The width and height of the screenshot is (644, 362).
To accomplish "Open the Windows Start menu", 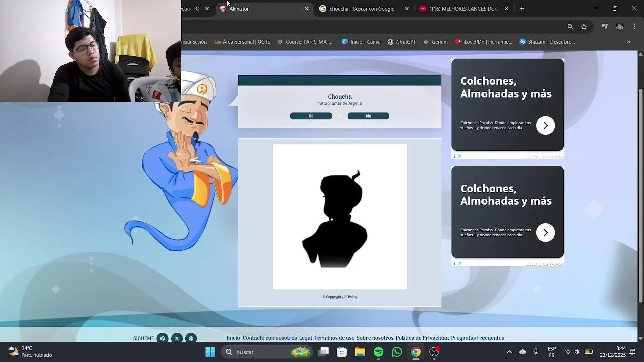I will [x=210, y=352].
